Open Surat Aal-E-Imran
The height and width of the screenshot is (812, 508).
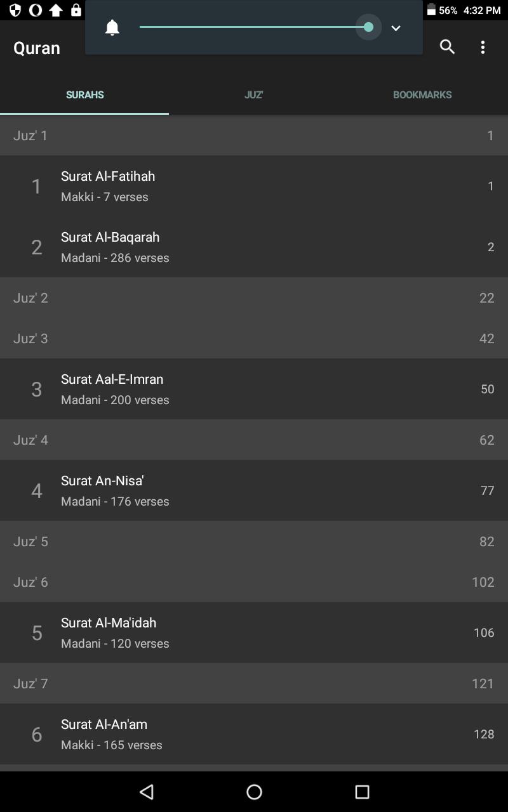tap(254, 389)
